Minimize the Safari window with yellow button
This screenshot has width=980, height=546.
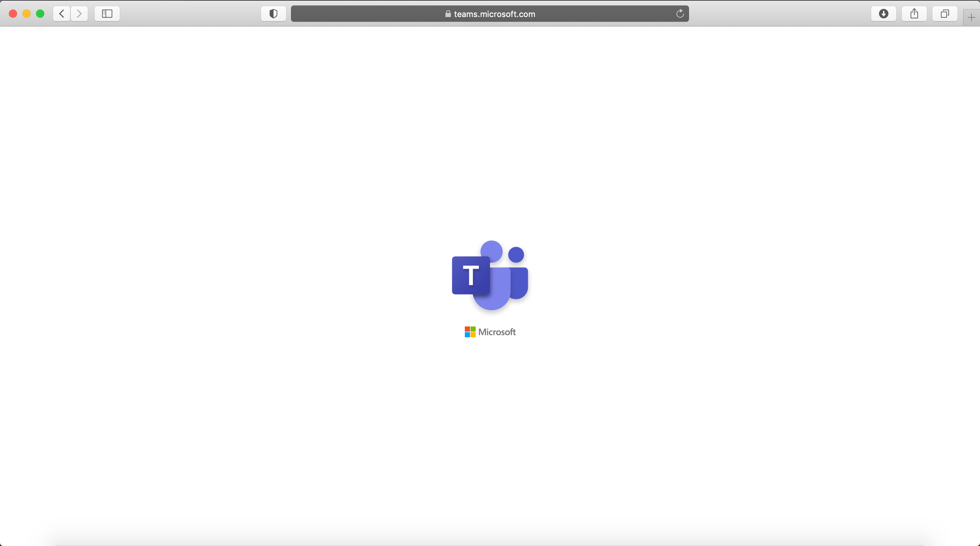26,14
